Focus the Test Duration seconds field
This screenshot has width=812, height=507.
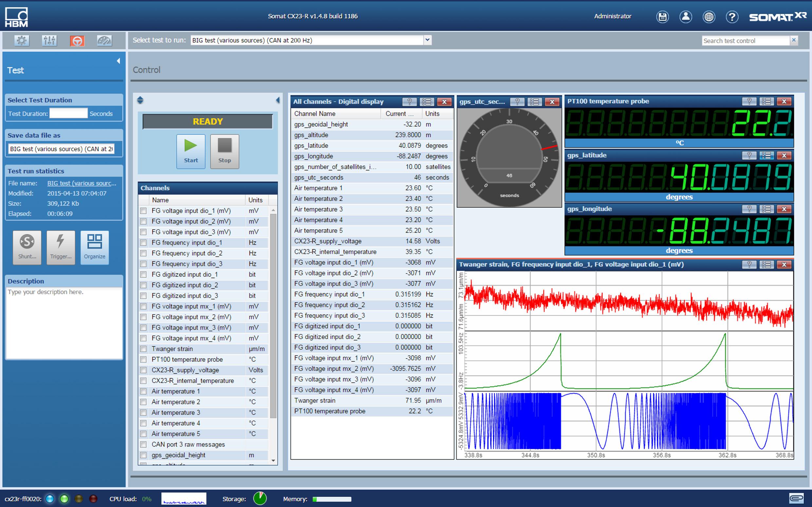click(68, 113)
